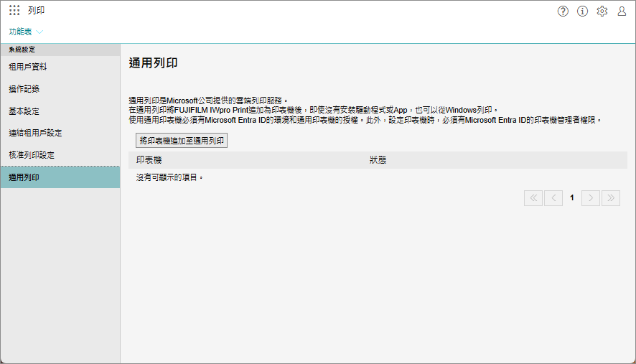The image size is (636, 364).
Task: Expand the 功能表 dropdown menu
Action: (21, 32)
